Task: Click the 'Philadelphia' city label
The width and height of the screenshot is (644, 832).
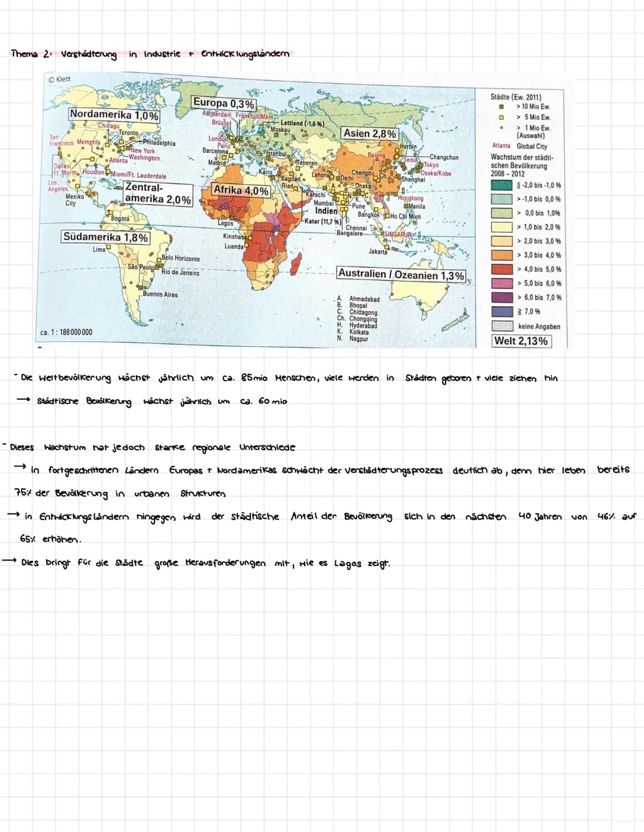Action: [x=159, y=143]
